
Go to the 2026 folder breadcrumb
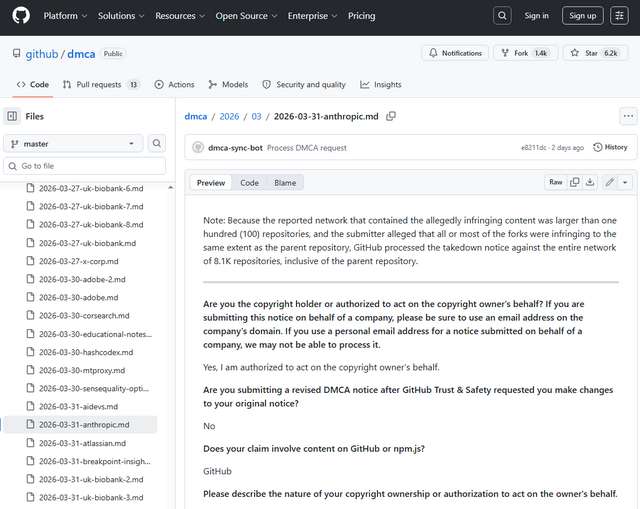[229, 116]
